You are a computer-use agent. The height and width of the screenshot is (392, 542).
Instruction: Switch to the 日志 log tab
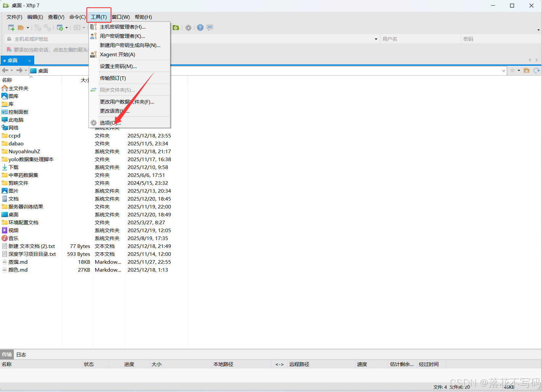[21, 355]
